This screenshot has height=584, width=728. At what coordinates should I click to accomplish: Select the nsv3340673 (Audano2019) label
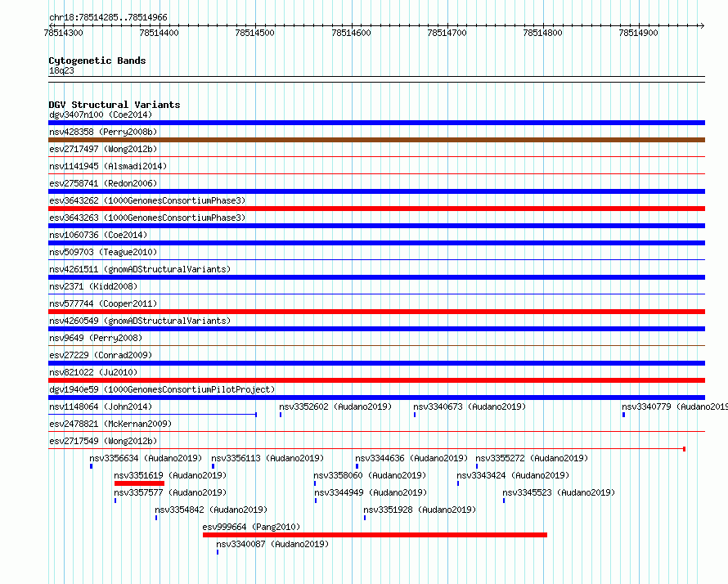tap(470, 407)
